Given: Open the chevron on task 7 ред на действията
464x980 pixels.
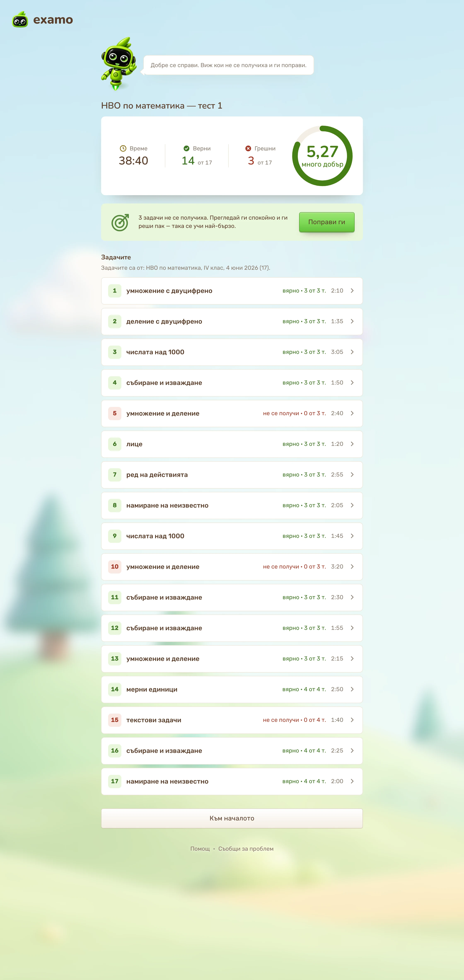Looking at the screenshot, I should click(352, 475).
